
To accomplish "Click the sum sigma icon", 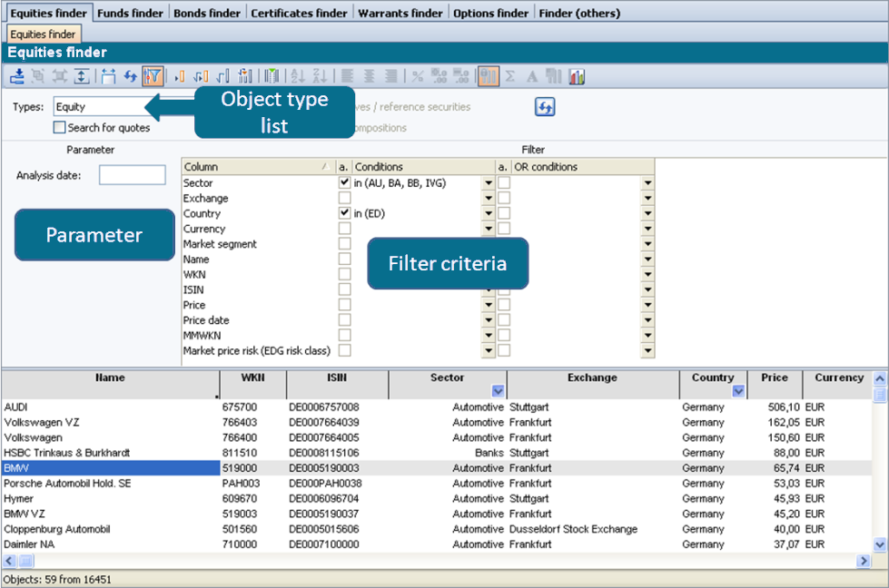I will [509, 77].
